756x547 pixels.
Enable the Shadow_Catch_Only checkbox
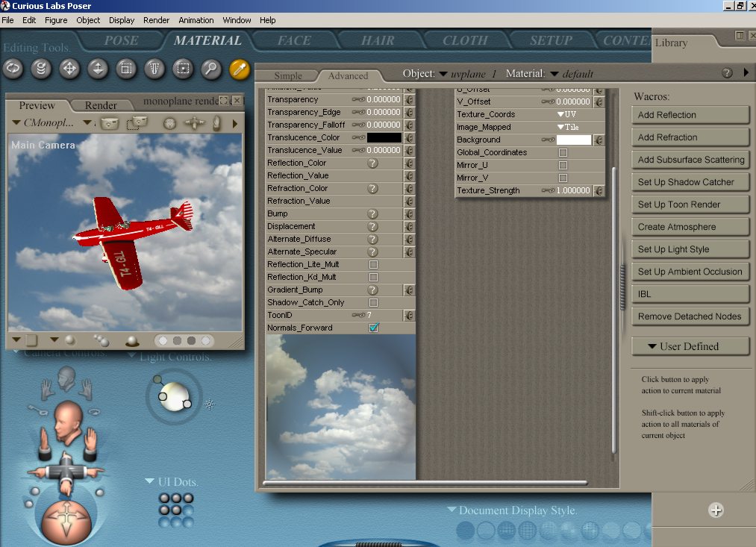(x=373, y=302)
